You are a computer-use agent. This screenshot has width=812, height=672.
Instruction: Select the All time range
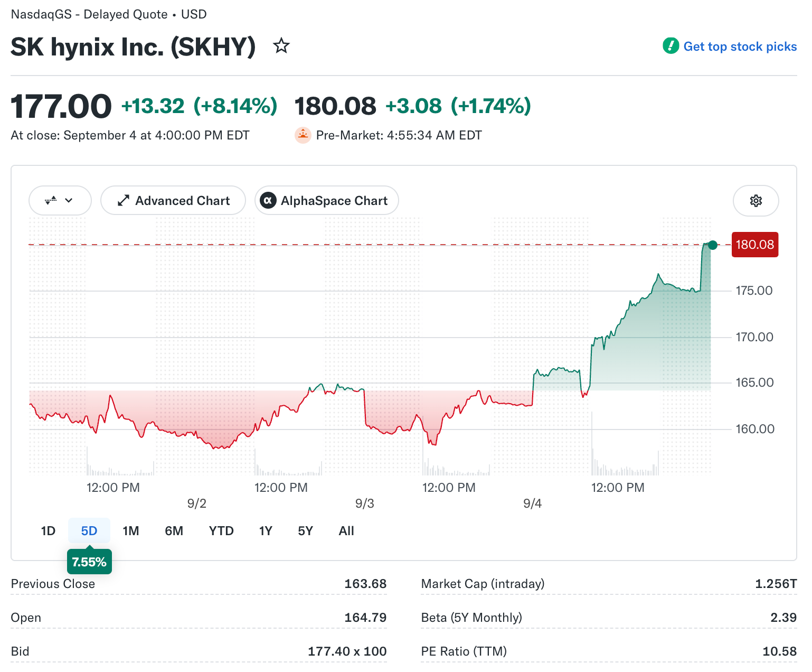click(346, 531)
